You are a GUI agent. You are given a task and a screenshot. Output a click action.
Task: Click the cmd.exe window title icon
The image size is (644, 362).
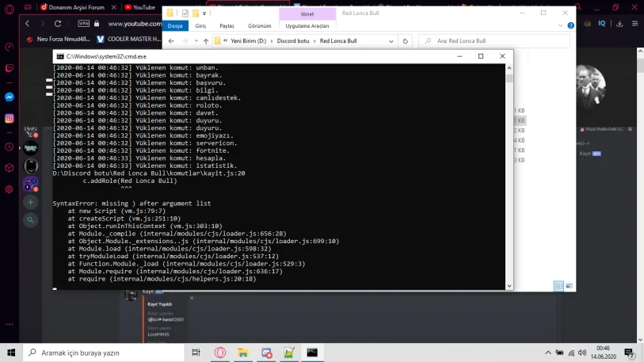click(60, 56)
